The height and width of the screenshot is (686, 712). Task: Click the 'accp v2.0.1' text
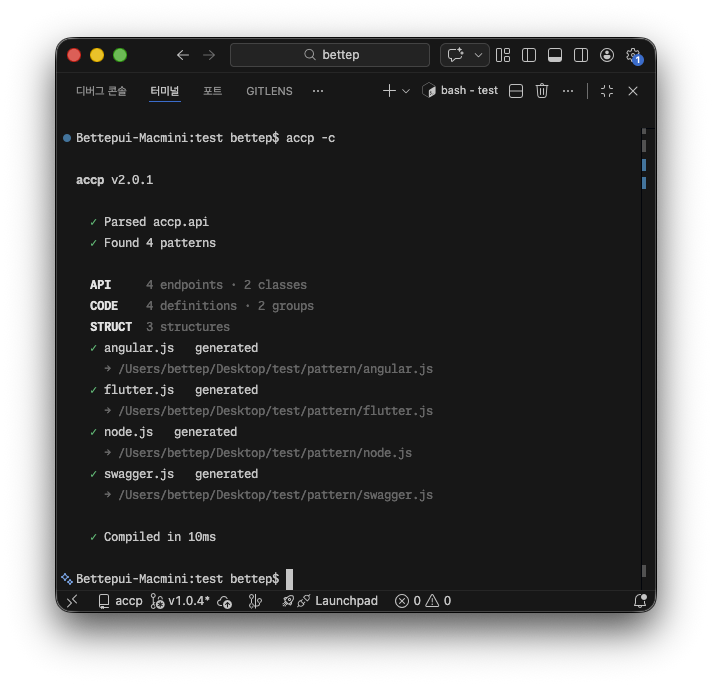point(114,180)
